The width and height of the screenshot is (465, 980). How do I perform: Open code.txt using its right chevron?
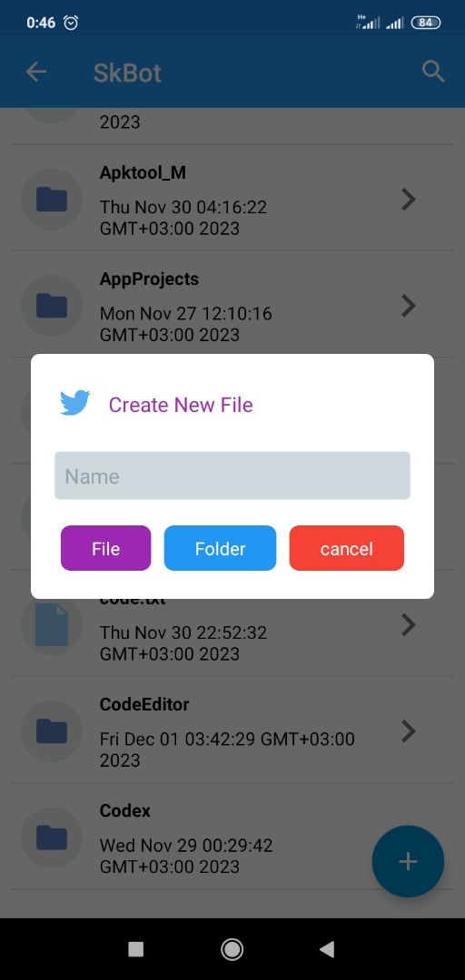coord(409,624)
